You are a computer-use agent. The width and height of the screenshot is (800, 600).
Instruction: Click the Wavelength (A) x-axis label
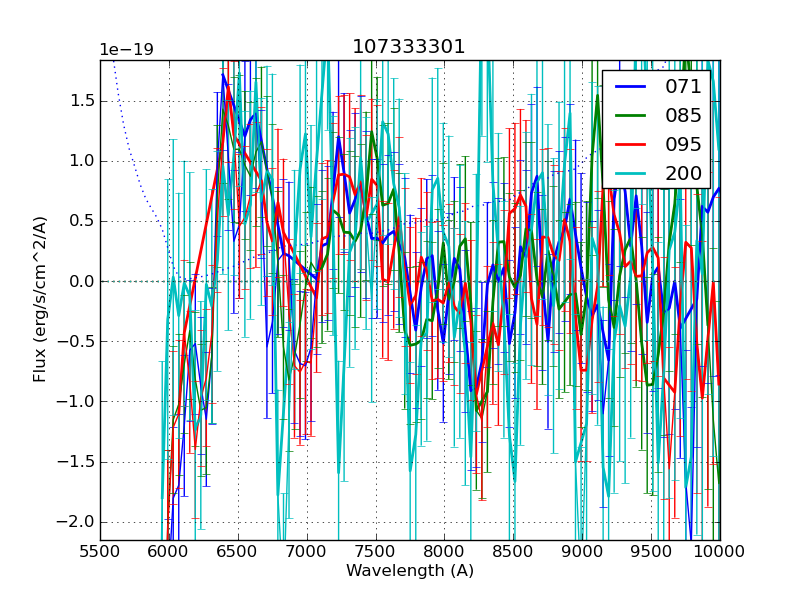coord(410,571)
